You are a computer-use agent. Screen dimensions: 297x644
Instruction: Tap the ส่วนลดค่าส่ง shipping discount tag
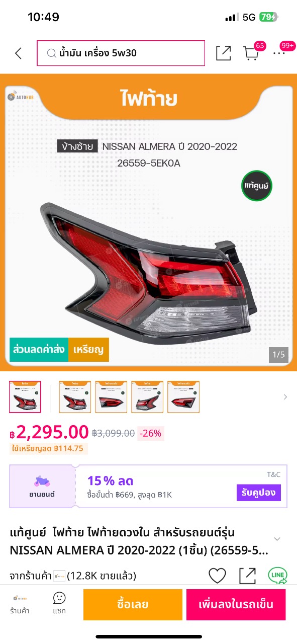point(39,350)
